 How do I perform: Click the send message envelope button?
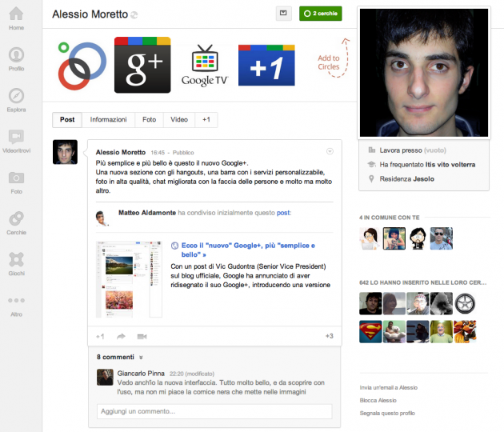tap(283, 14)
